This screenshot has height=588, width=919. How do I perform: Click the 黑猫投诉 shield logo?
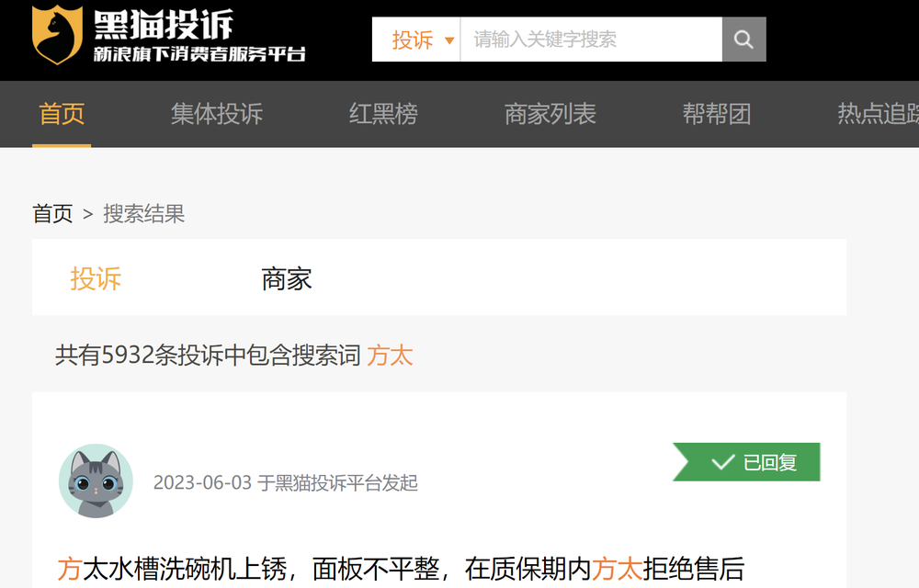57,35
